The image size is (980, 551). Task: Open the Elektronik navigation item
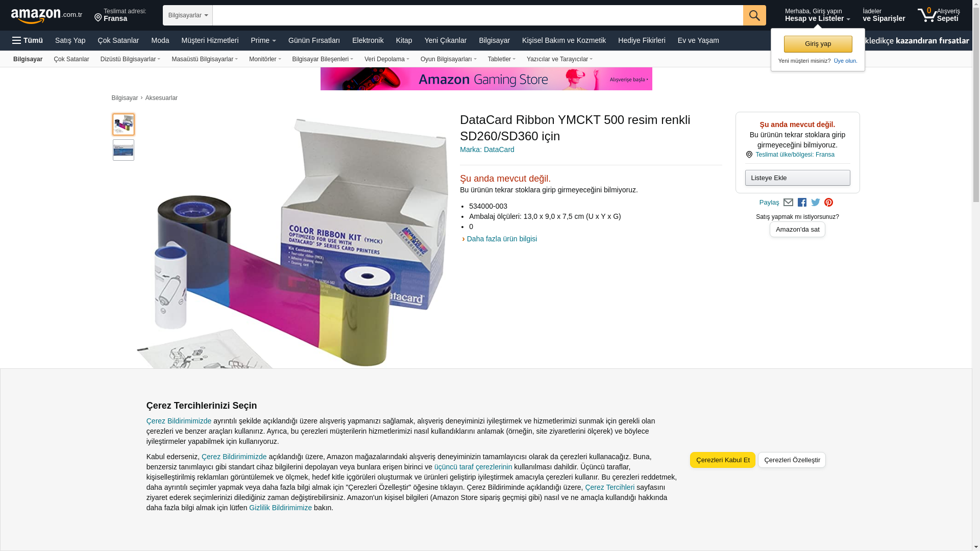pyautogui.click(x=367, y=40)
